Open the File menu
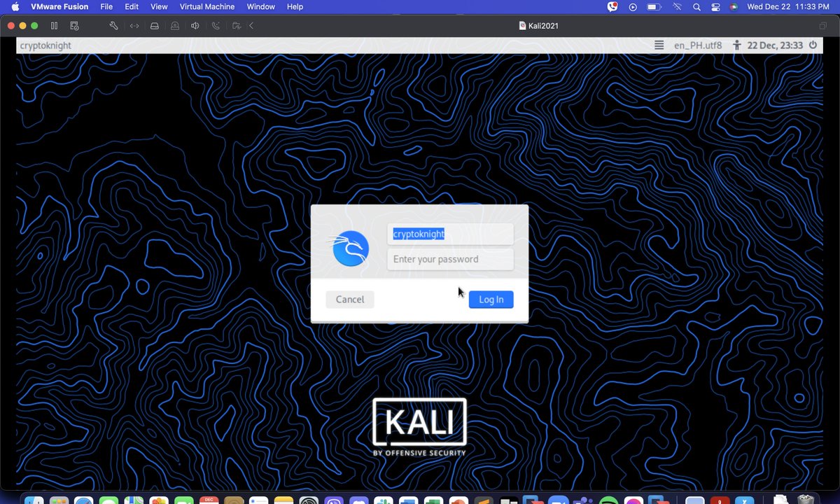The width and height of the screenshot is (840, 504). coord(106,6)
